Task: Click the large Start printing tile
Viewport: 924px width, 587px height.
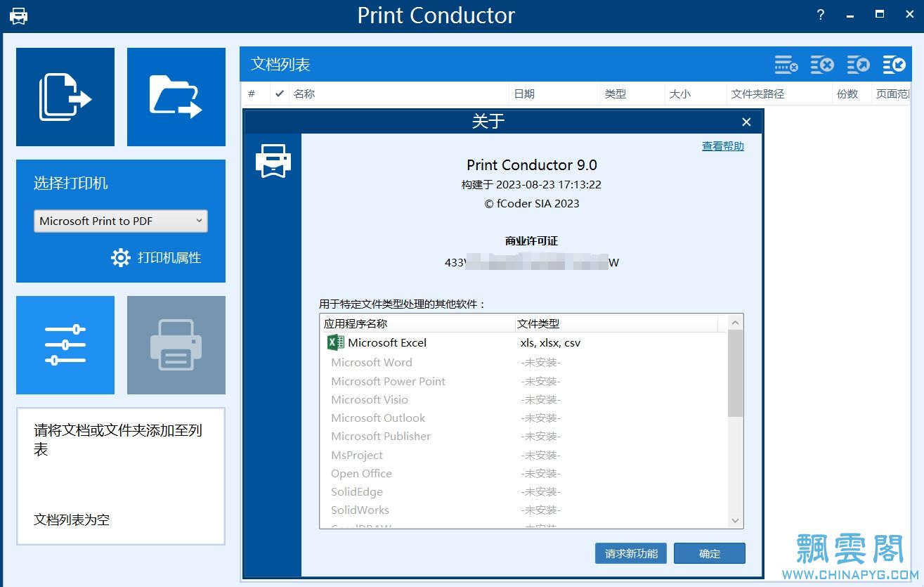Action: (176, 345)
